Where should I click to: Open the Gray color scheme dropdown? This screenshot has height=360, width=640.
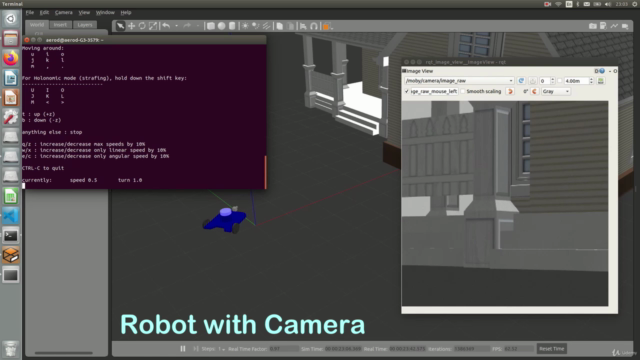tap(556, 91)
